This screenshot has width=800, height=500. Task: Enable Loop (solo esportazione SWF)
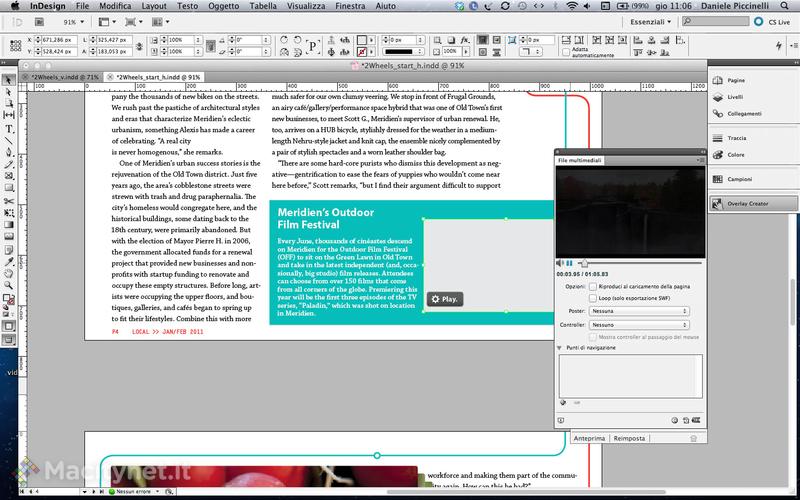click(x=594, y=298)
